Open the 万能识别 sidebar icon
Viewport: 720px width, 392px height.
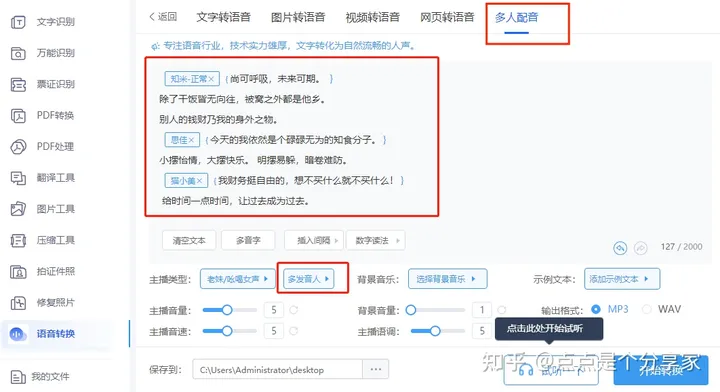(x=18, y=53)
